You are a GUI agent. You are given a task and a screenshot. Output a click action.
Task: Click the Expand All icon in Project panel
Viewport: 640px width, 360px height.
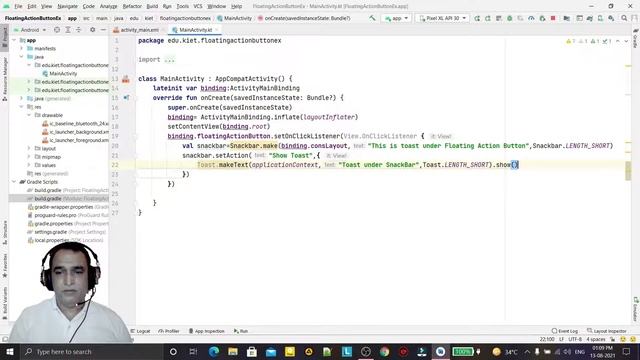(68, 30)
